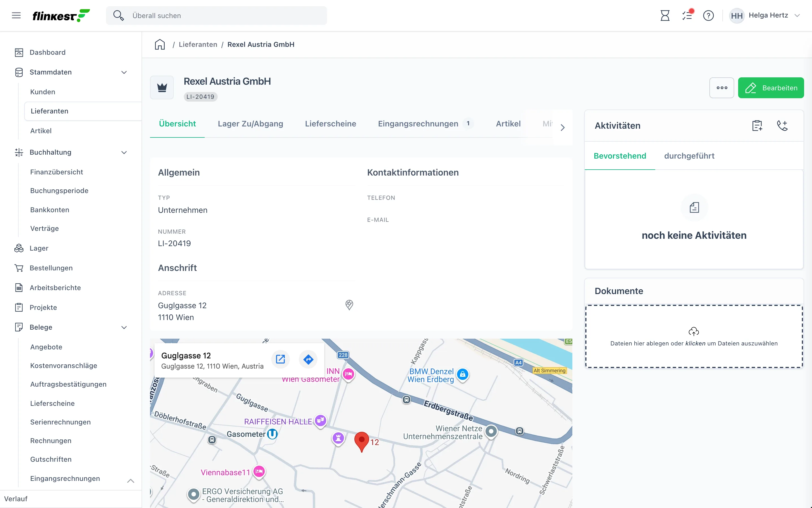
Task: Add a new activity note icon
Action: point(757,126)
